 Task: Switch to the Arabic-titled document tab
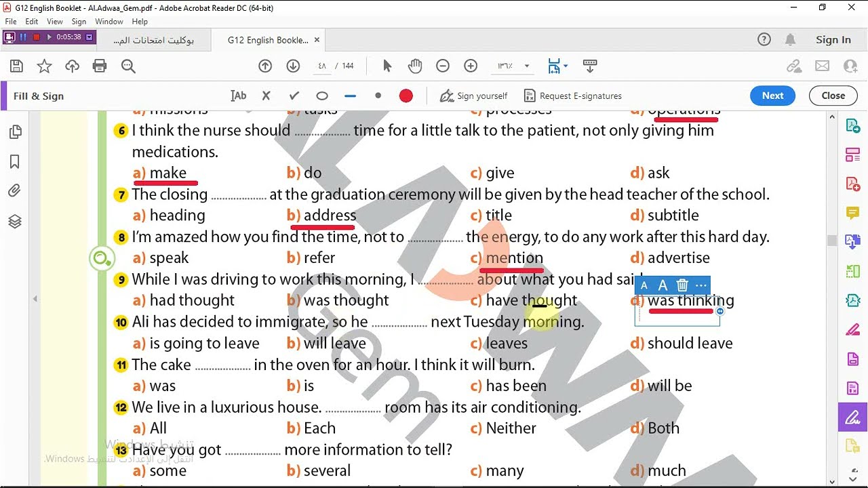point(153,40)
